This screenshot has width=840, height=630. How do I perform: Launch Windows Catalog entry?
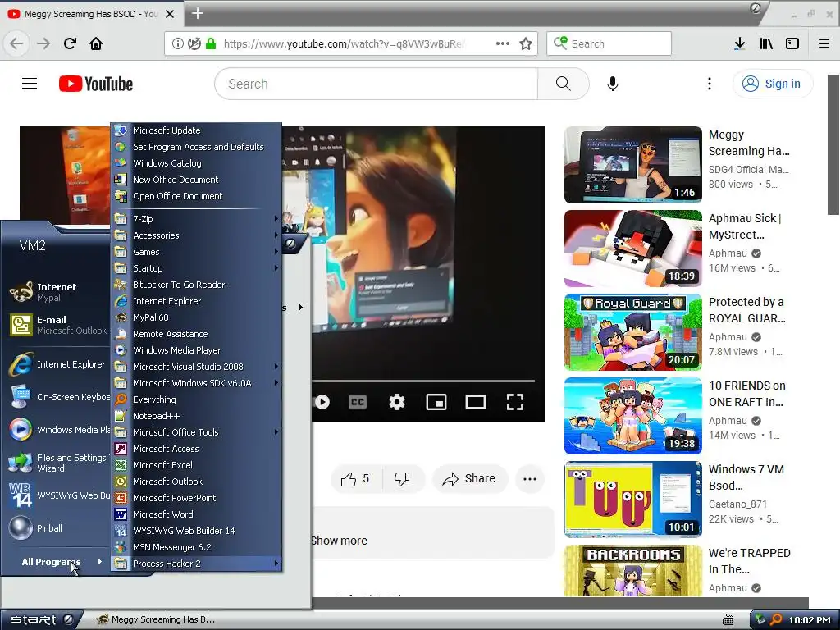196,163
